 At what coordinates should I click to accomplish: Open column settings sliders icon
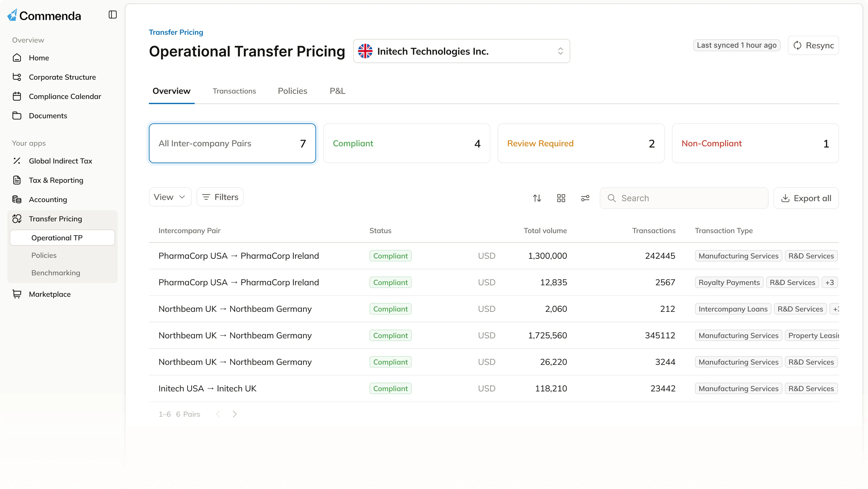point(585,198)
